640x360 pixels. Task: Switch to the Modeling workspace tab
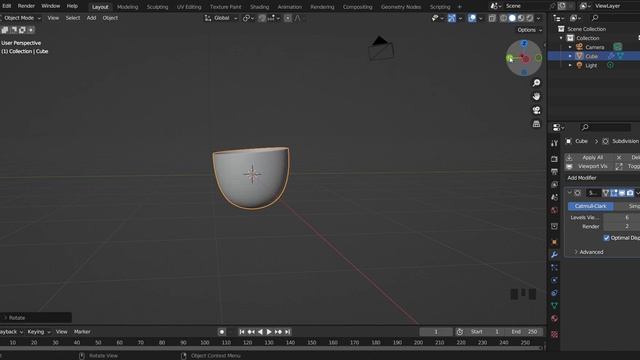click(127, 7)
